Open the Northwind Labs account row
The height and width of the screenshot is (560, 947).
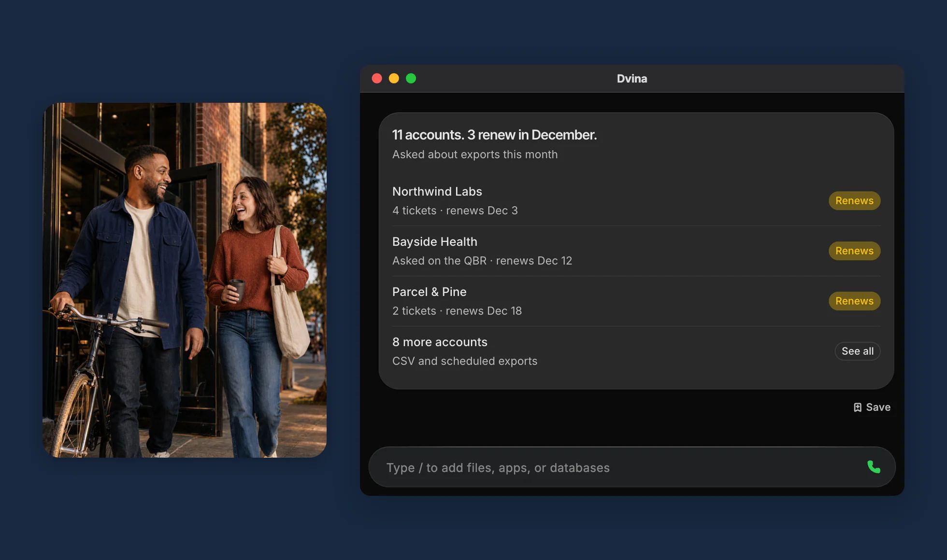click(x=636, y=201)
